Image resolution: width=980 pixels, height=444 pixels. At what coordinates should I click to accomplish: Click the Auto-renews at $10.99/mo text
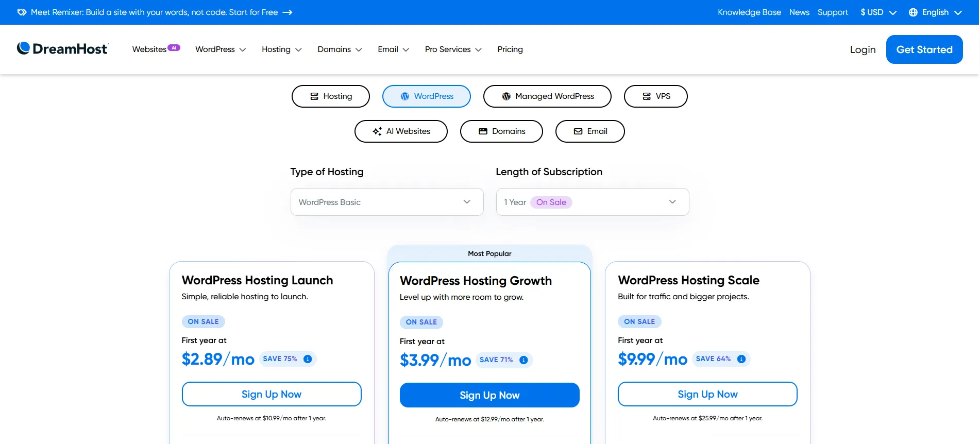(272, 418)
